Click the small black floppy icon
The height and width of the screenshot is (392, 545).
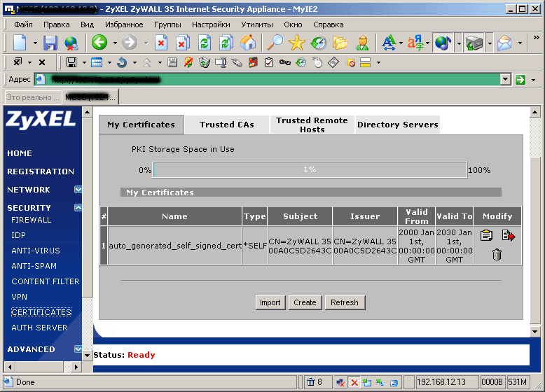click(x=71, y=62)
